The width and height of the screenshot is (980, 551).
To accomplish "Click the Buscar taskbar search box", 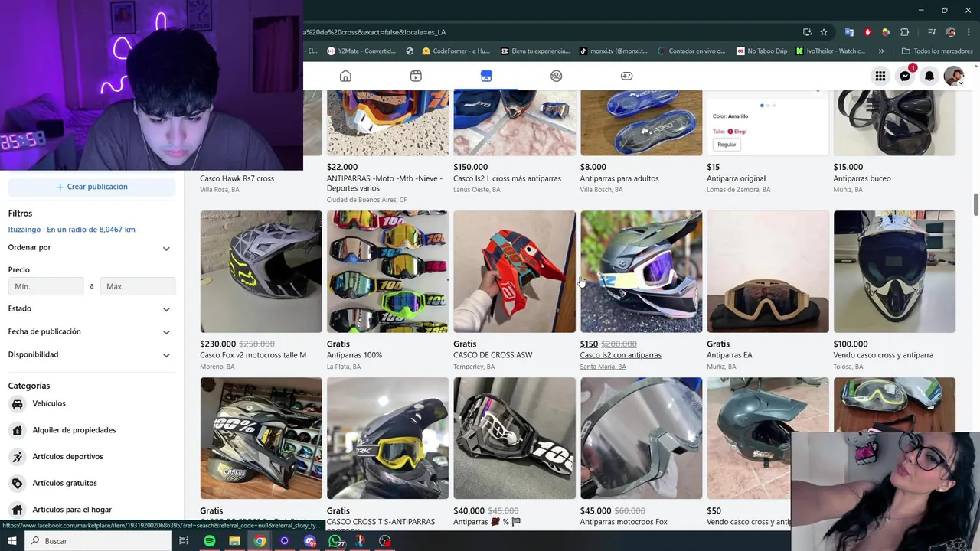I will pos(99,541).
